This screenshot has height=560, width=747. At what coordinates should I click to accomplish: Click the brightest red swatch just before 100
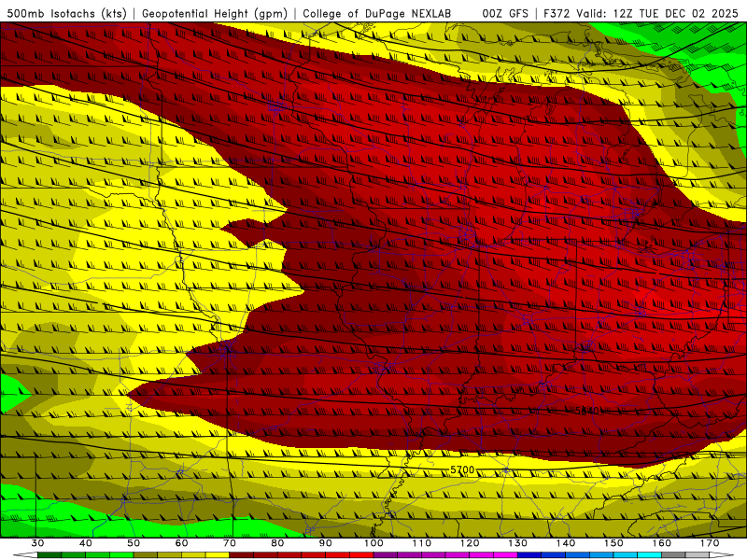click(x=361, y=555)
